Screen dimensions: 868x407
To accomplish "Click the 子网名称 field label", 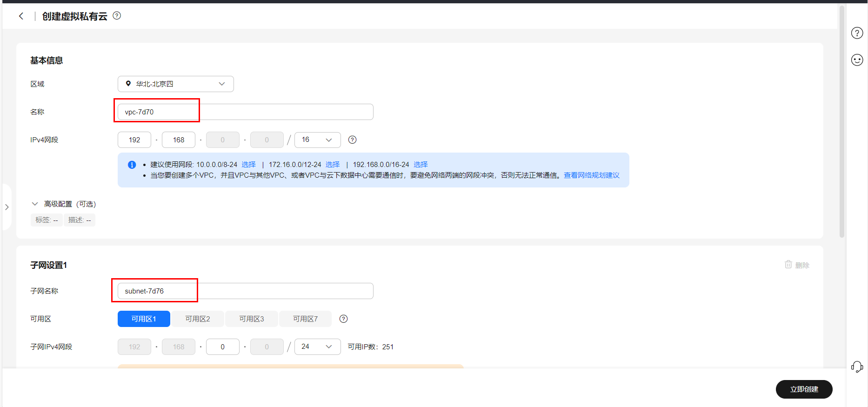I will click(x=44, y=291).
